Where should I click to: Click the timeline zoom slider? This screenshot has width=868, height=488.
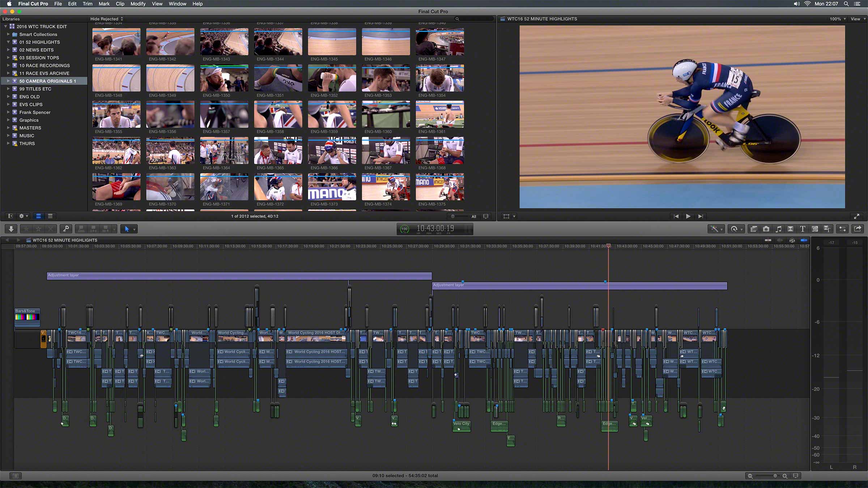(767, 476)
